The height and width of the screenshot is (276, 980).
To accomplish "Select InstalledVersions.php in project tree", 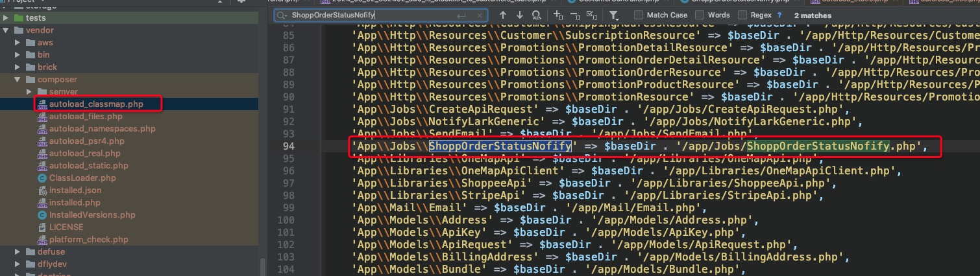I will click(92, 215).
